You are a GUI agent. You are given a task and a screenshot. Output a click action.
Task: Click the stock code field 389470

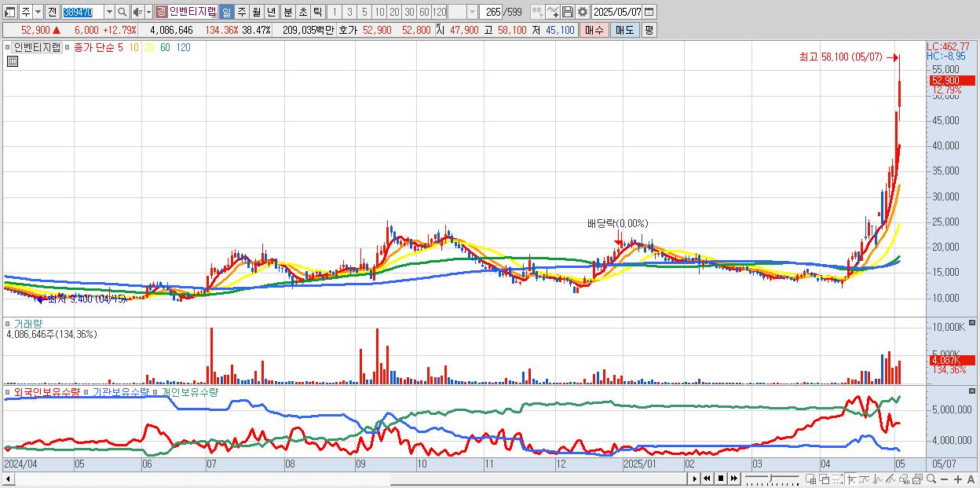point(82,12)
